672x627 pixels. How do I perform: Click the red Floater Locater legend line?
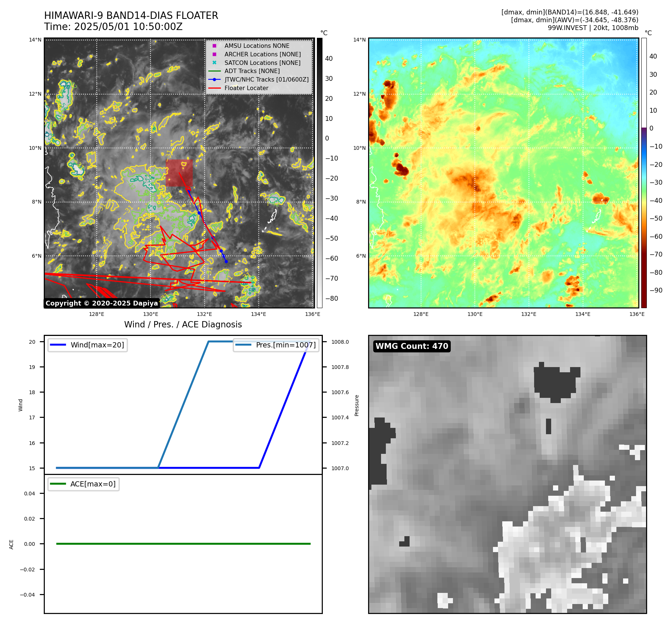point(214,88)
